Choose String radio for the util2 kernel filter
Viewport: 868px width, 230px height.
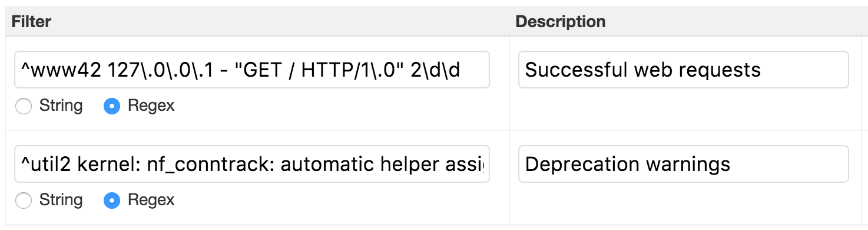coord(24,201)
